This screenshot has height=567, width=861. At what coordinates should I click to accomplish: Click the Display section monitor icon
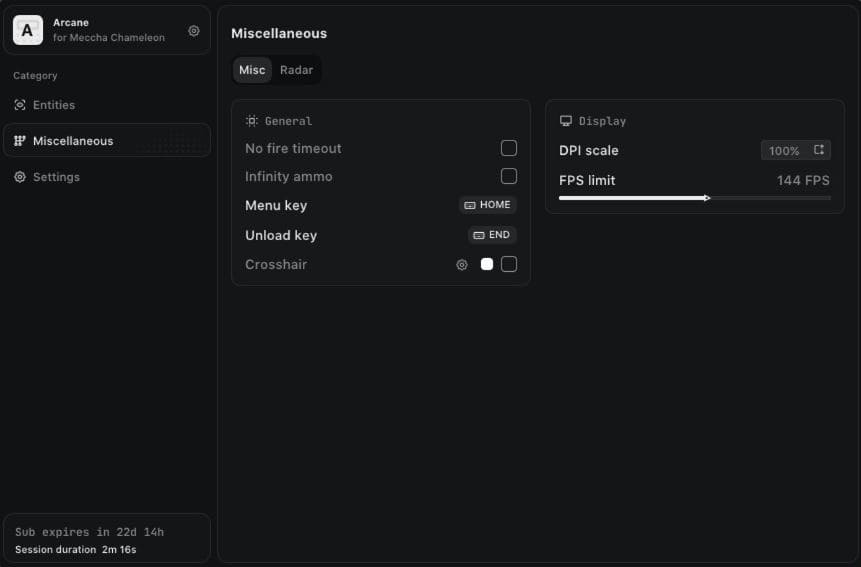coord(566,121)
